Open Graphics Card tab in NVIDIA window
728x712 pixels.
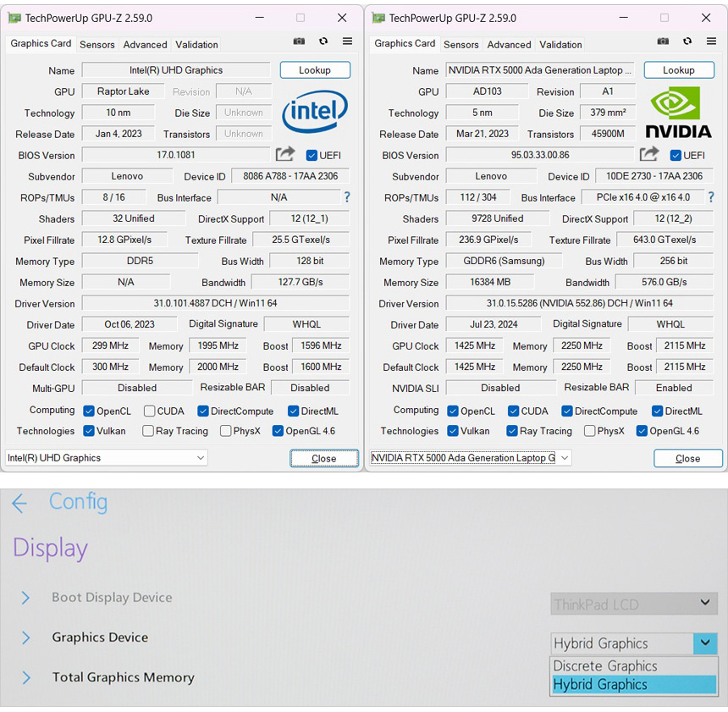405,43
